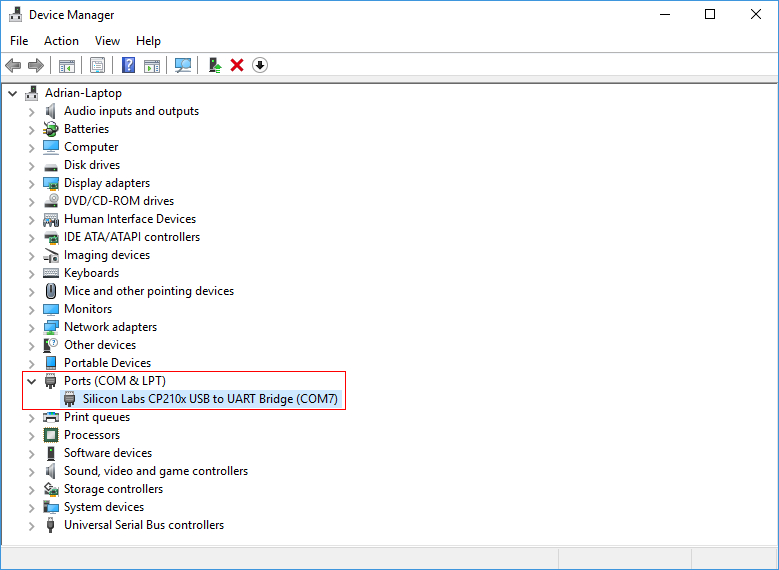Uninstall device using the red X icon
This screenshot has width=779, height=570.
237,65
